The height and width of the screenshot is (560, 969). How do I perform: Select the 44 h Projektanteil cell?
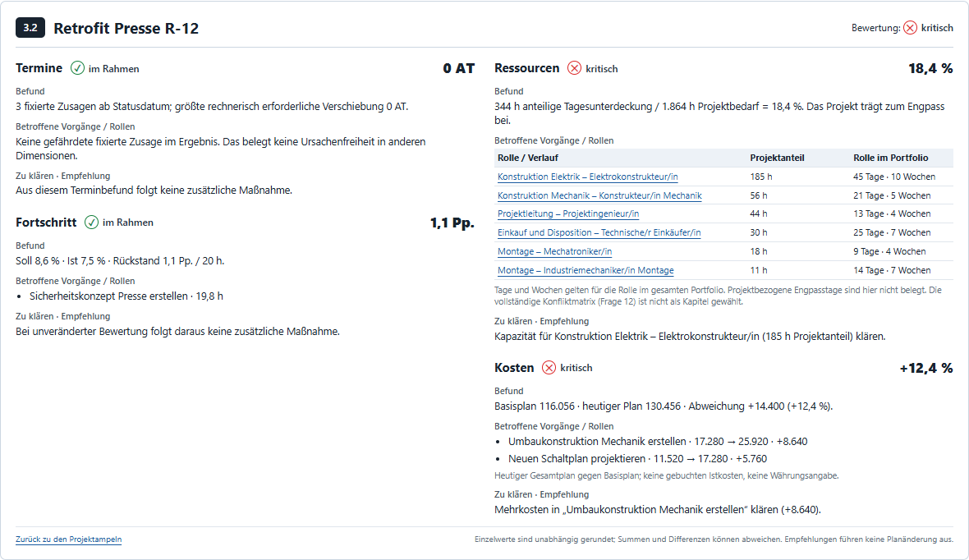(x=758, y=213)
